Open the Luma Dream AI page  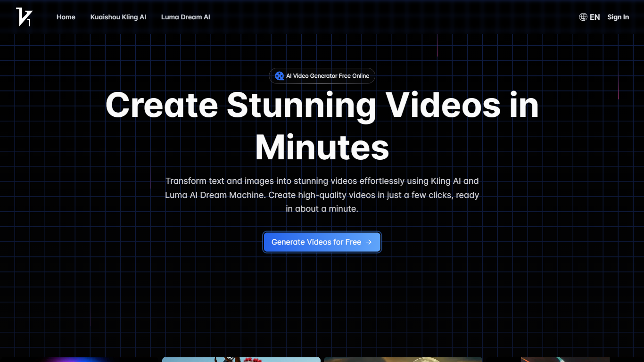coord(186,17)
